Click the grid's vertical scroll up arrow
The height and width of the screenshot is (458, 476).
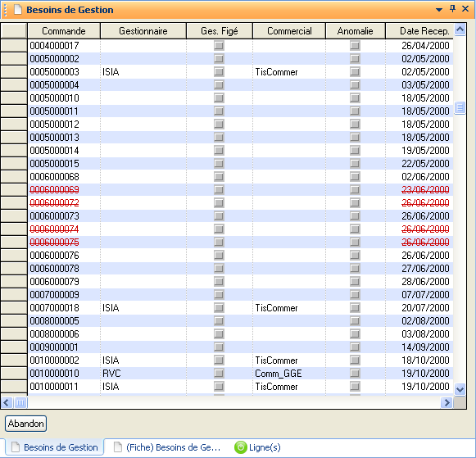(x=460, y=29)
